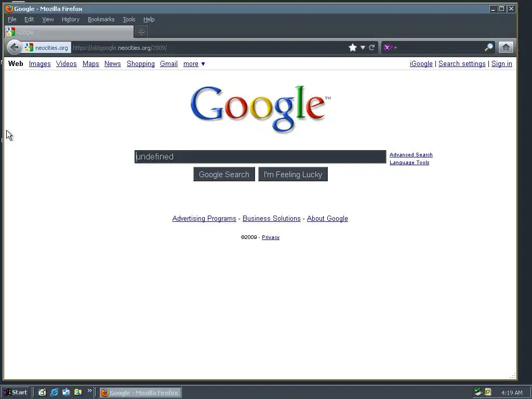Open the Bookmarks menu
The image size is (532, 399).
(101, 19)
